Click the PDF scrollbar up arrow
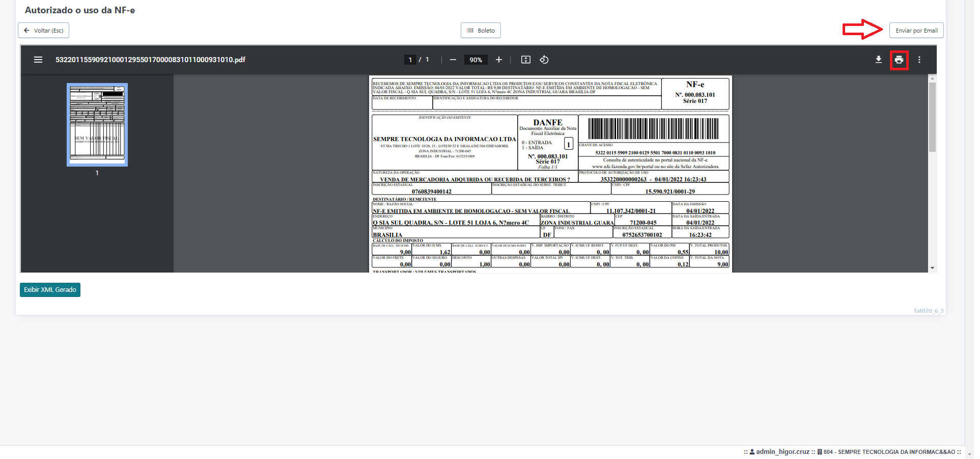Screen dimensions: 980x459 [932, 78]
